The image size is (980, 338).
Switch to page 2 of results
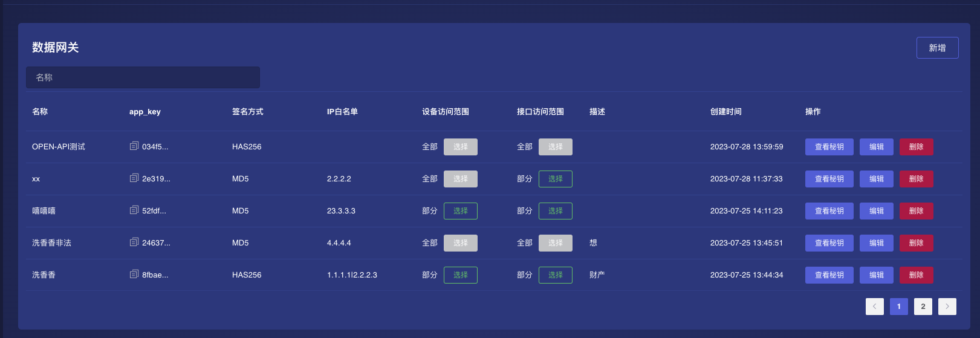pos(923,307)
